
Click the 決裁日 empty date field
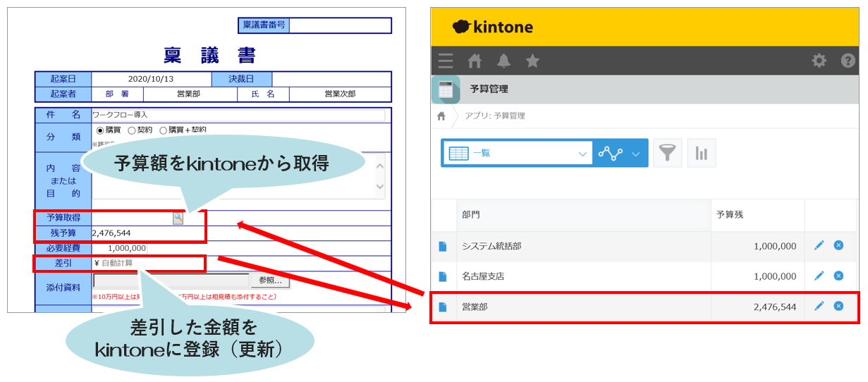pos(331,79)
